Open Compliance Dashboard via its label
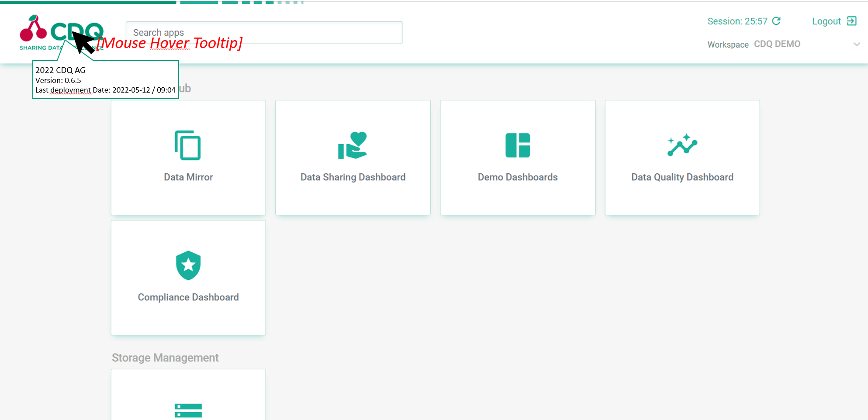Screen dimensions: 868x420 (188, 297)
